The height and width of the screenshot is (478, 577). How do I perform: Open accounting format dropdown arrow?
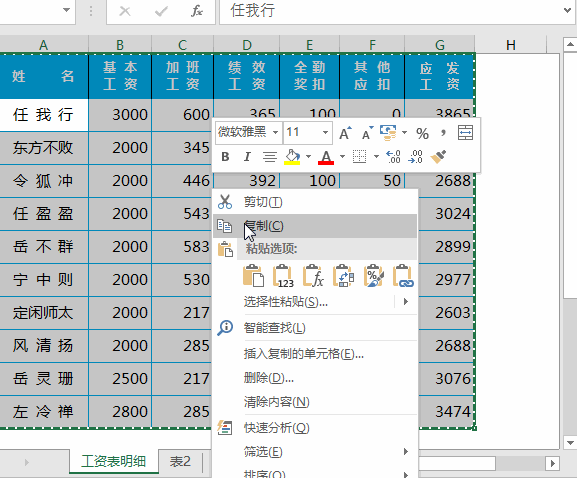point(404,133)
